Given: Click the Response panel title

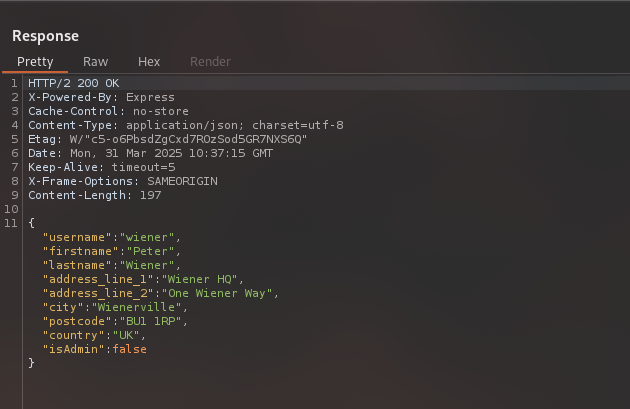Looking at the screenshot, I should click(x=45, y=36).
